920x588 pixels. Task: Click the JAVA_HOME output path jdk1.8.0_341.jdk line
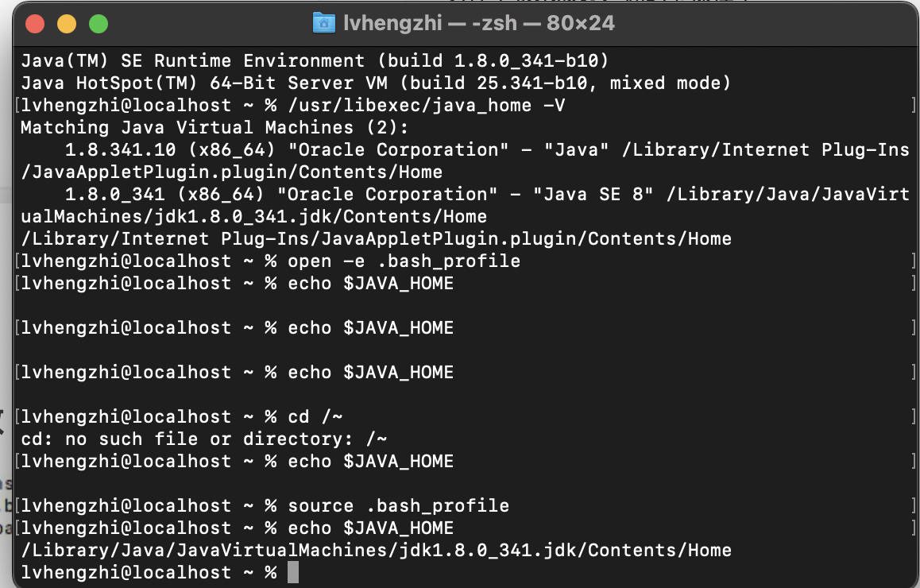[x=376, y=551]
